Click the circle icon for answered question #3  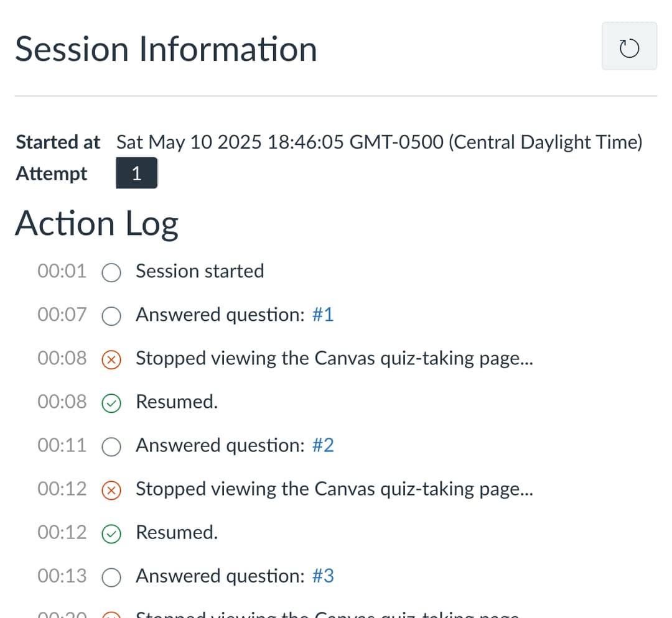coord(111,577)
